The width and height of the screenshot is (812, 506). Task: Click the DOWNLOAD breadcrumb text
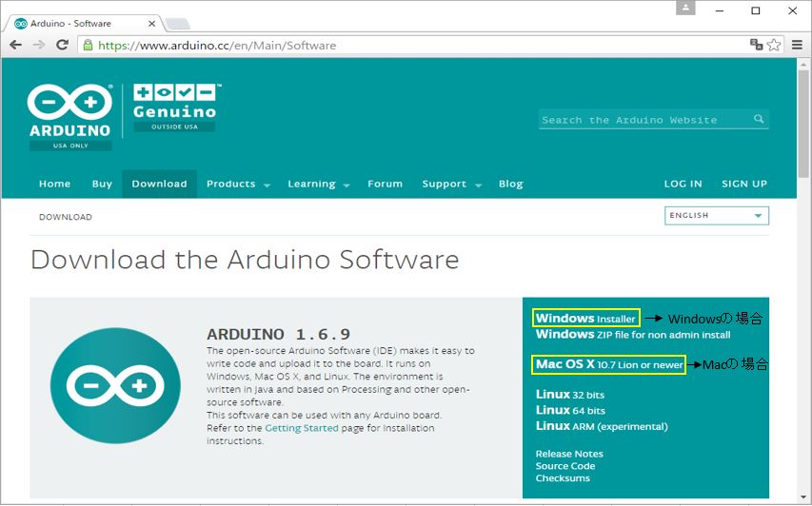[x=66, y=217]
